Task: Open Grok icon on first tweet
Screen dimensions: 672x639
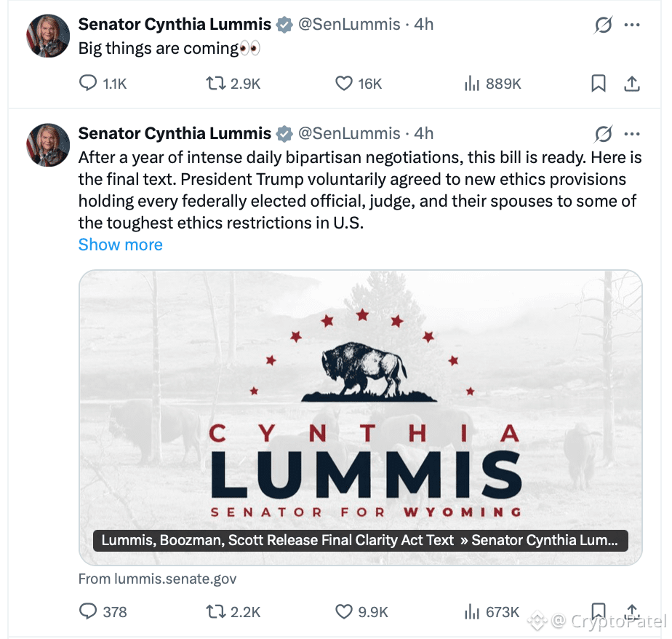Action: click(x=604, y=25)
